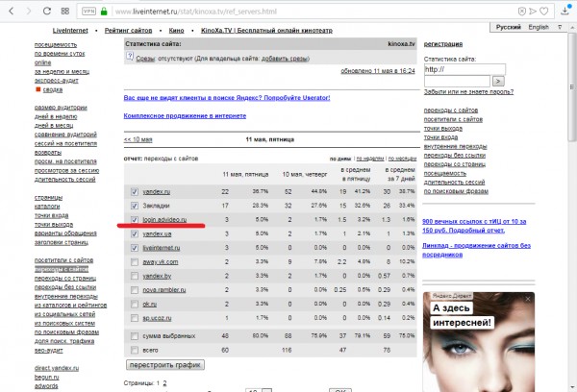
Task: Switch to English language tab
Action: [539, 27]
